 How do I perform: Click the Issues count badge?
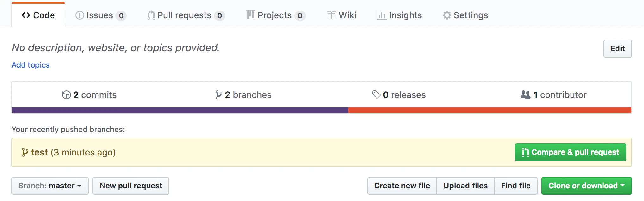(121, 15)
